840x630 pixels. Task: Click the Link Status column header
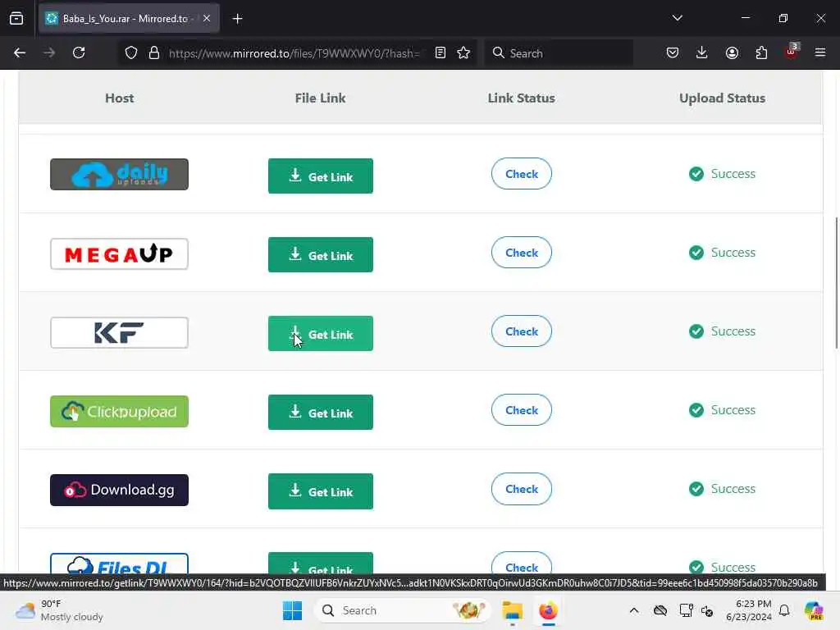click(521, 98)
